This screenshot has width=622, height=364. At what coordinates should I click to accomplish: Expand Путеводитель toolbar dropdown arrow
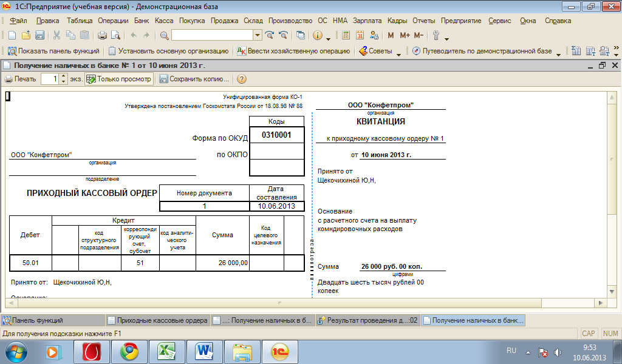558,54
